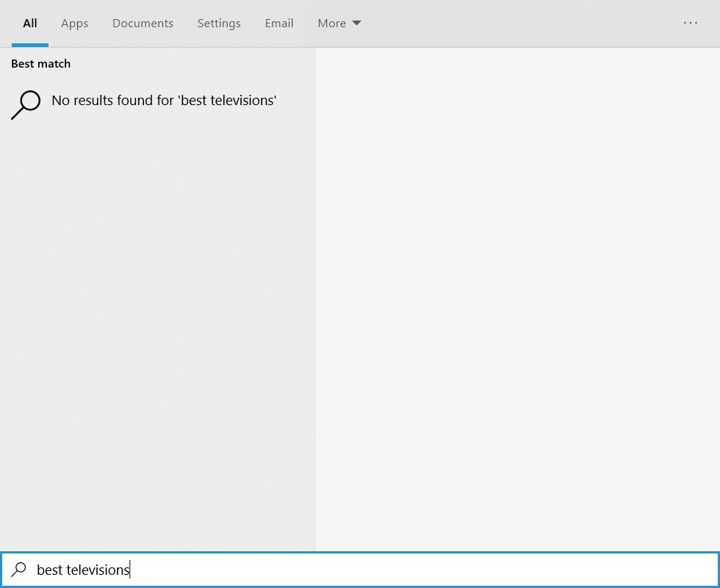720x588 pixels.
Task: Switch to the All tab
Action: (x=30, y=24)
